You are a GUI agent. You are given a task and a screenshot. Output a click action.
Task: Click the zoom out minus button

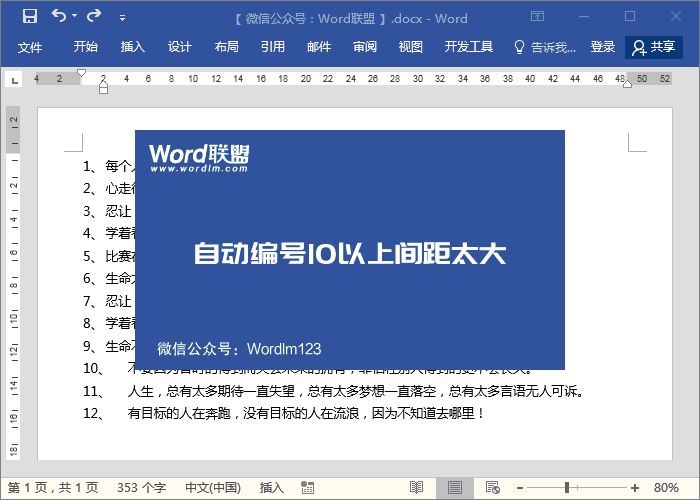coord(520,488)
